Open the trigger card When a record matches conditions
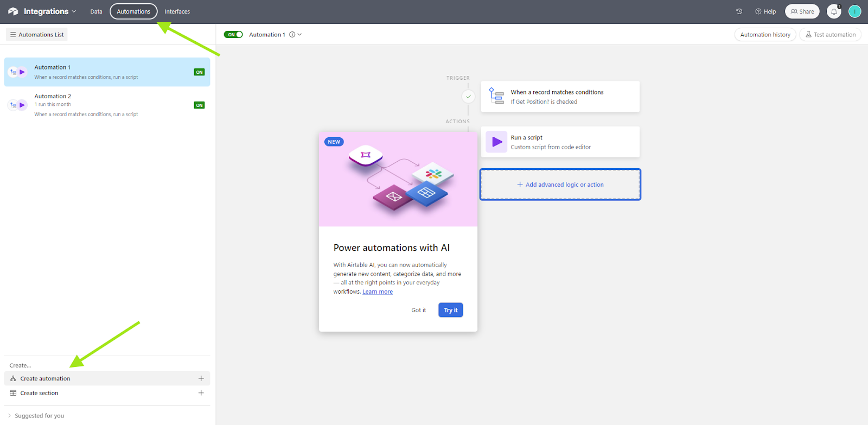 coord(560,97)
